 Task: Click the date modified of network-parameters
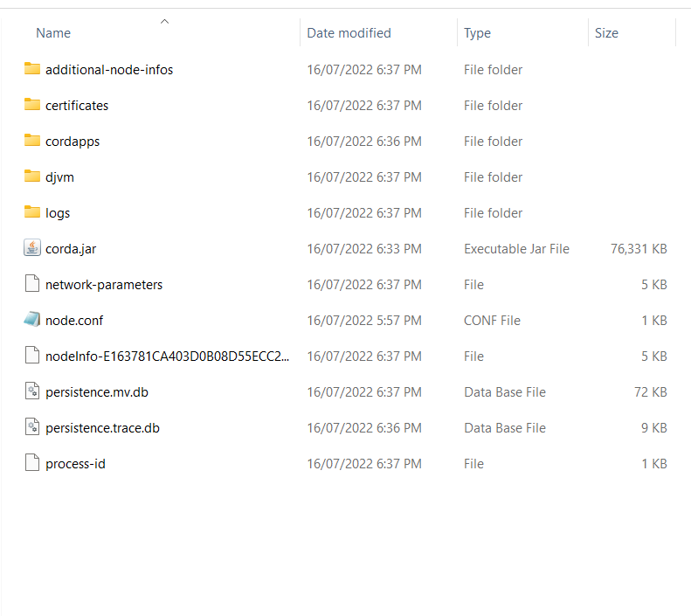(364, 285)
